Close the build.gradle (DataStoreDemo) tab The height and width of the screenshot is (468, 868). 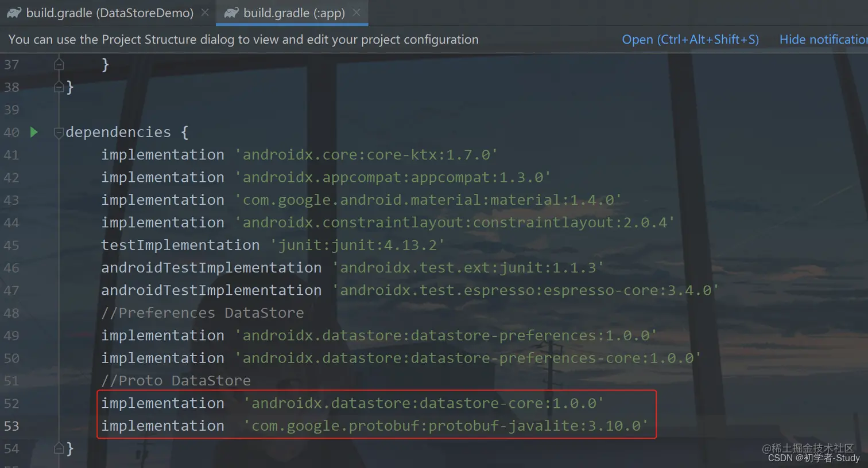[205, 12]
